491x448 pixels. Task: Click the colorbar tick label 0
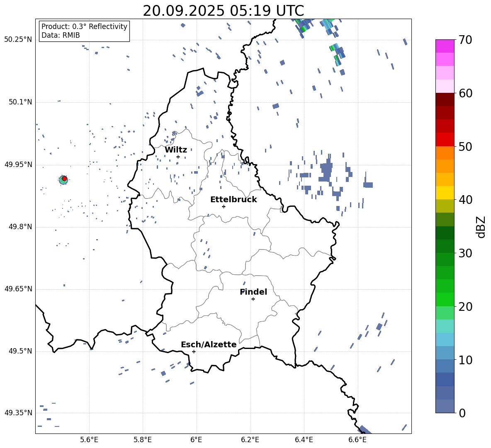coord(462,413)
